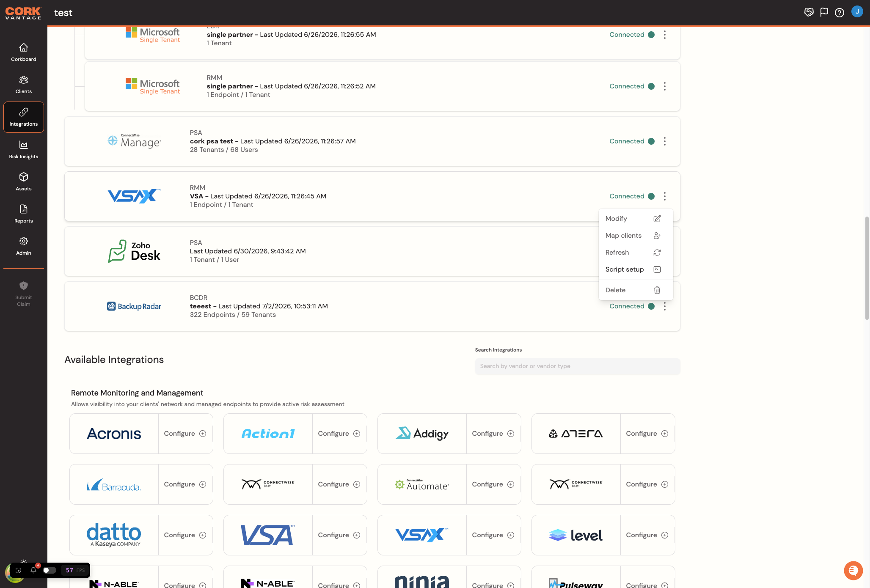Open the help question mark icon
The height and width of the screenshot is (588, 870).
840,13
